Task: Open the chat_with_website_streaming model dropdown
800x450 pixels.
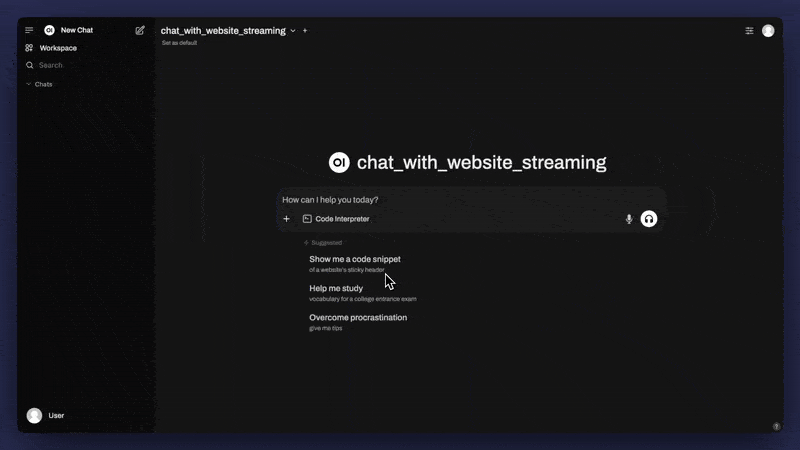Action: (228, 31)
